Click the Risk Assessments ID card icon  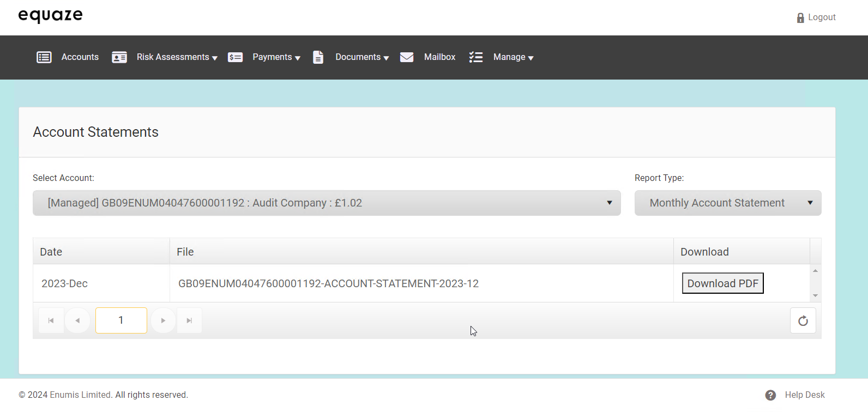pyautogui.click(x=119, y=57)
